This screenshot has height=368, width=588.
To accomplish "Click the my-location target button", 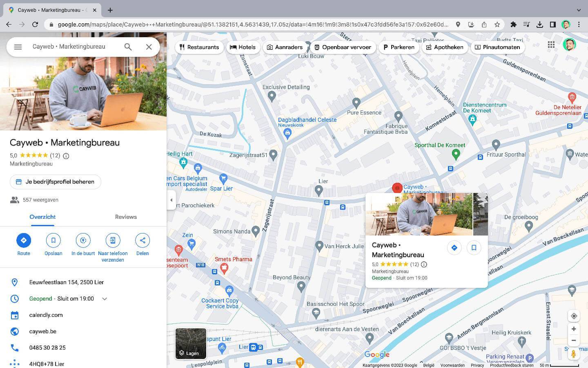I will pyautogui.click(x=574, y=316).
